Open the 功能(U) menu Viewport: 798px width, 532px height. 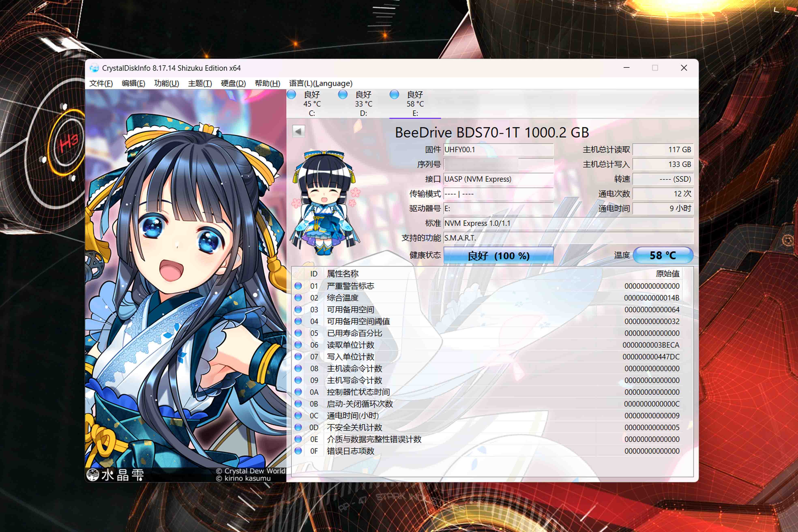click(x=166, y=83)
